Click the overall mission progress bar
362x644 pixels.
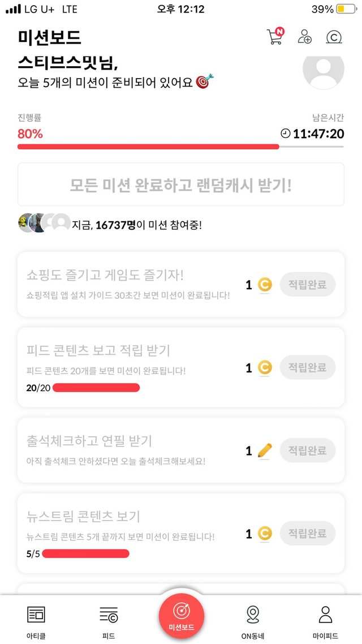click(181, 147)
